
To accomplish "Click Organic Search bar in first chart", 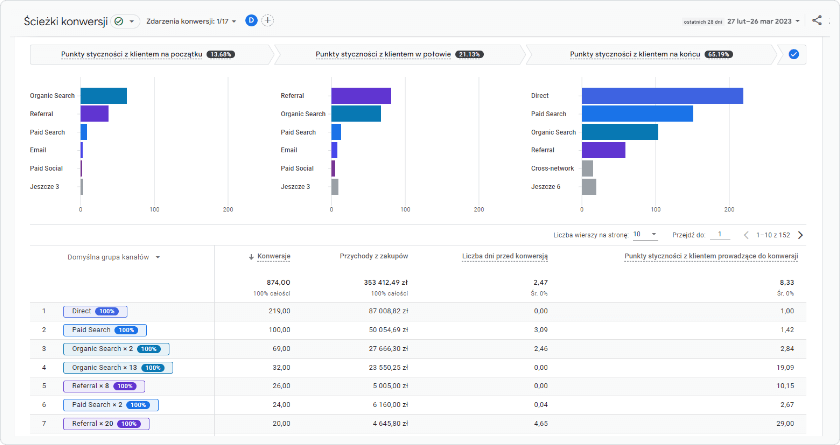I will click(x=104, y=96).
